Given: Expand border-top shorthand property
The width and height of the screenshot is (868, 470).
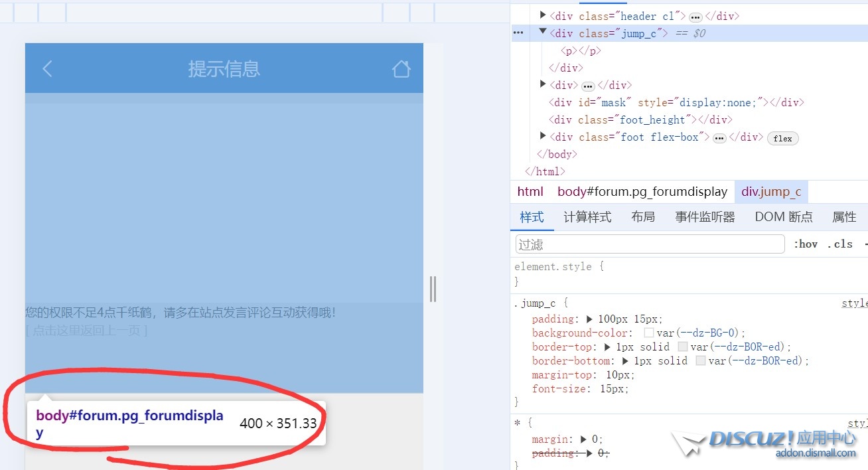Looking at the screenshot, I should (x=607, y=347).
